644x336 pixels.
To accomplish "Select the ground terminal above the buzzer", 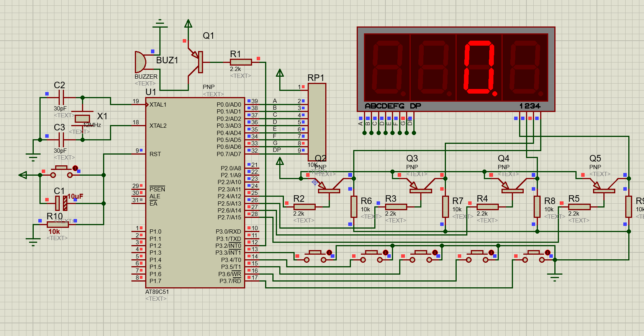I will (x=160, y=24).
